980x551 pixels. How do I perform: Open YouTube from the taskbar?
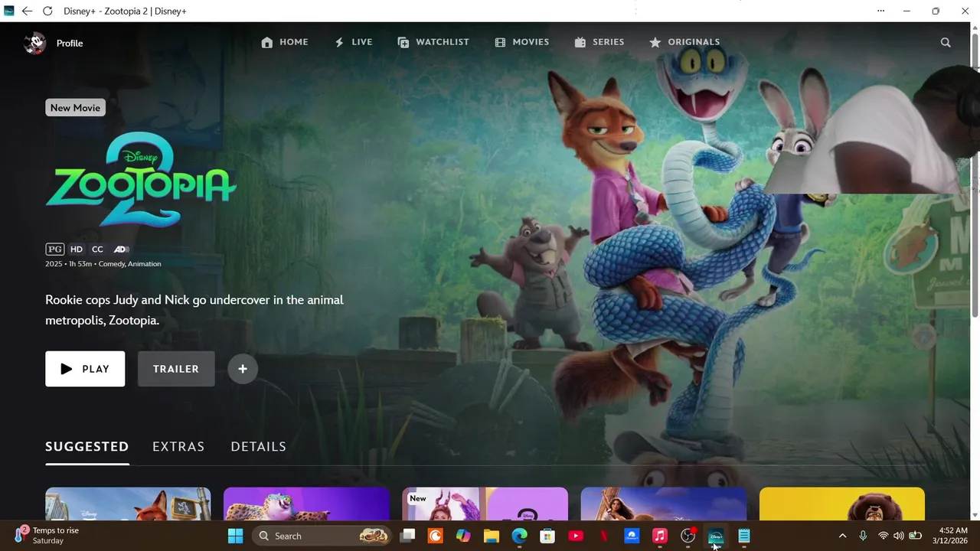click(576, 536)
